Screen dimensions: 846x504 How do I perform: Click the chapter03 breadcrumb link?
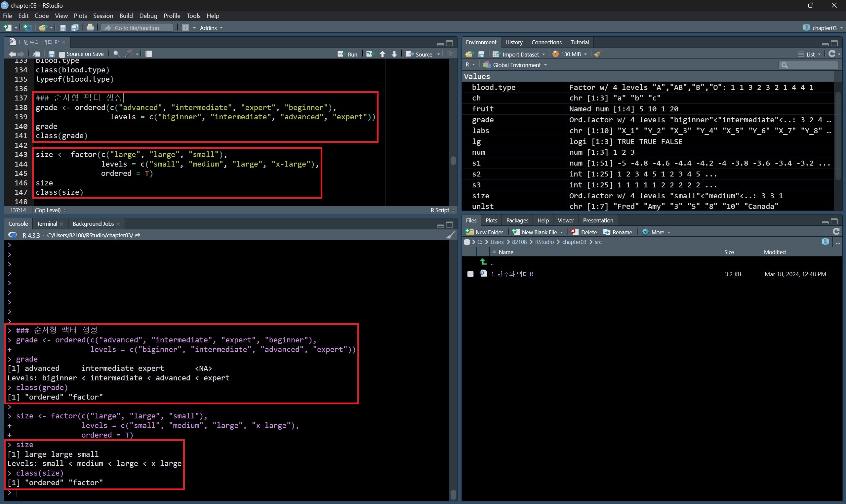[574, 242]
